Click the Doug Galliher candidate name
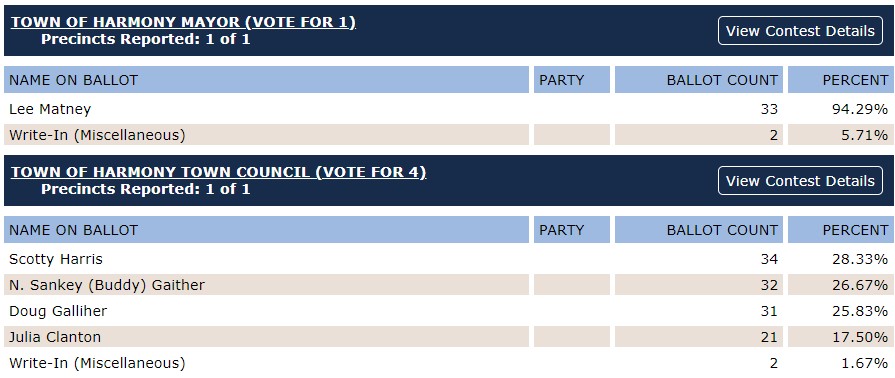Image resolution: width=895 pixels, height=378 pixels. (58, 311)
